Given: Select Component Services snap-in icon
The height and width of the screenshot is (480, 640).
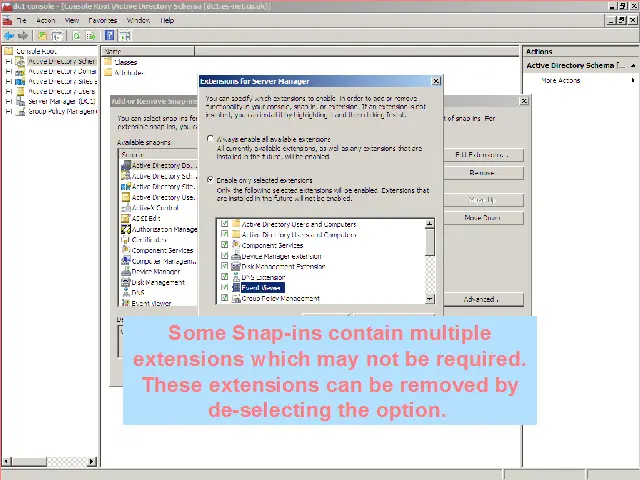Looking at the screenshot, I should tap(125, 250).
